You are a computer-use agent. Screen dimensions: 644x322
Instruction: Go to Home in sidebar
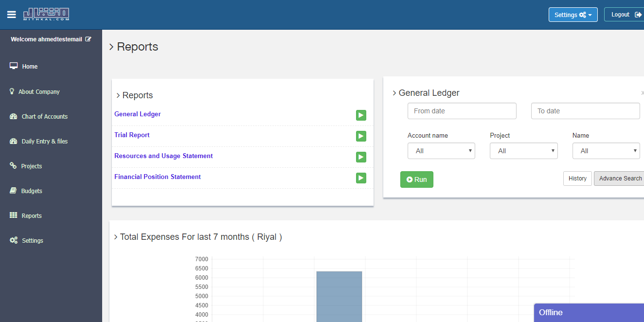[30, 67]
